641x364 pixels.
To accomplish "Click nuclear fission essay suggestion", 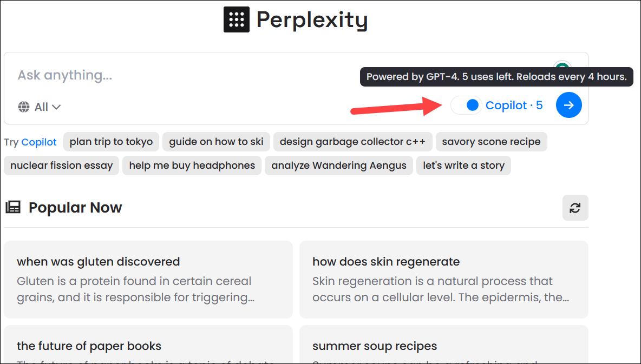I will (61, 166).
